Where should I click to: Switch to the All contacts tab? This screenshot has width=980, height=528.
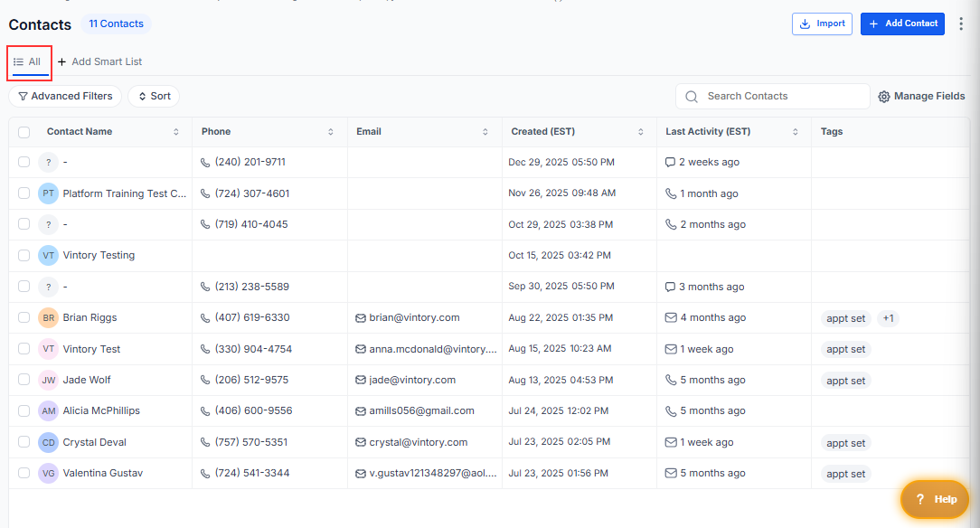click(28, 62)
